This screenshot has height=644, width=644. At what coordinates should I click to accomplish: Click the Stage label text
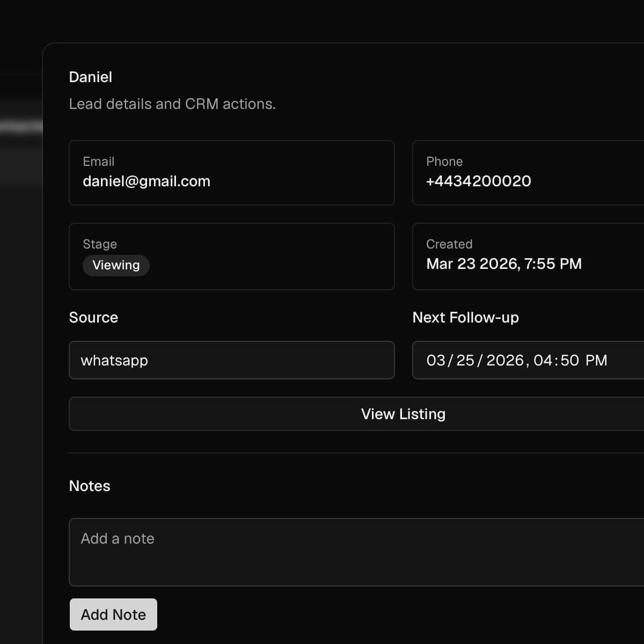coord(100,244)
